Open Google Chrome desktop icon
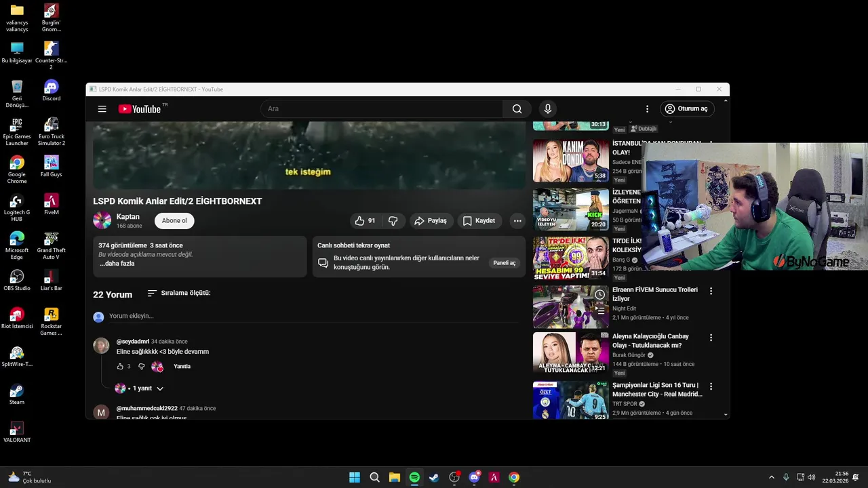Image resolution: width=868 pixels, height=488 pixels. click(17, 170)
